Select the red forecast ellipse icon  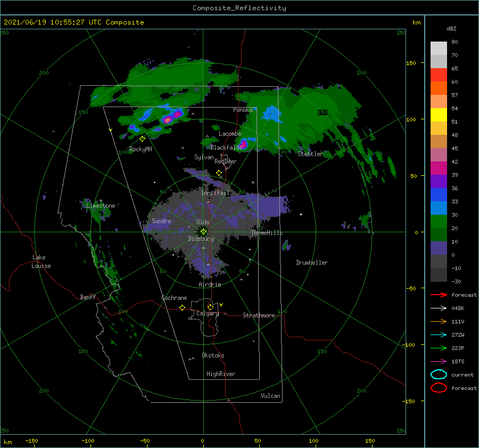[439, 388]
